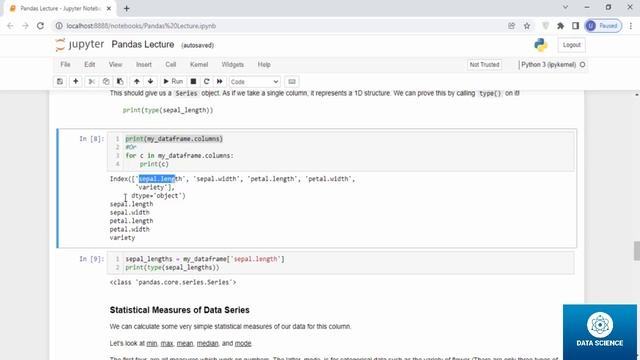Image resolution: width=640 pixels, height=360 pixels.
Task: Click the max link
Action: pos(167,343)
